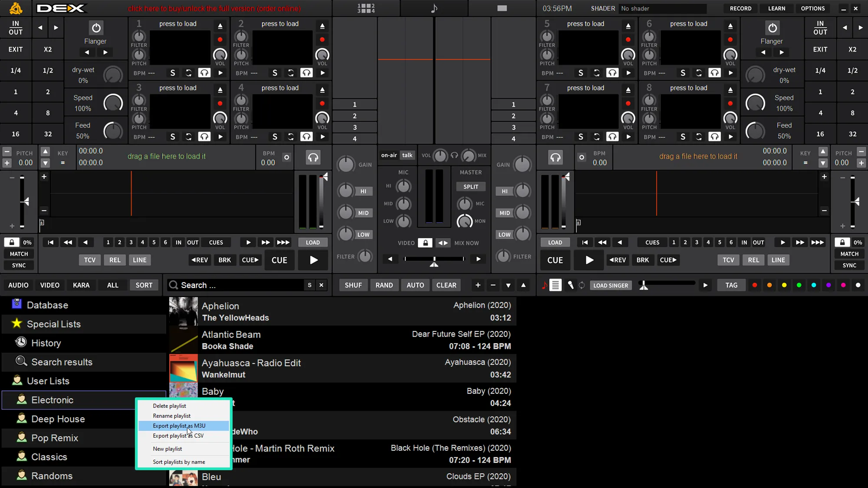The width and height of the screenshot is (868, 488).
Task: Click sampler 2 red record dot
Action: (322, 39)
